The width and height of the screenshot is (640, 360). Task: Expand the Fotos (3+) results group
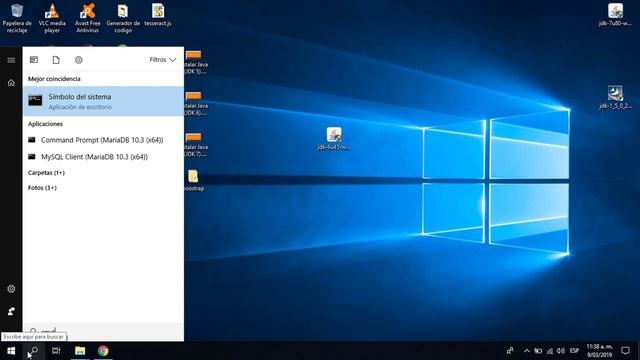42,188
